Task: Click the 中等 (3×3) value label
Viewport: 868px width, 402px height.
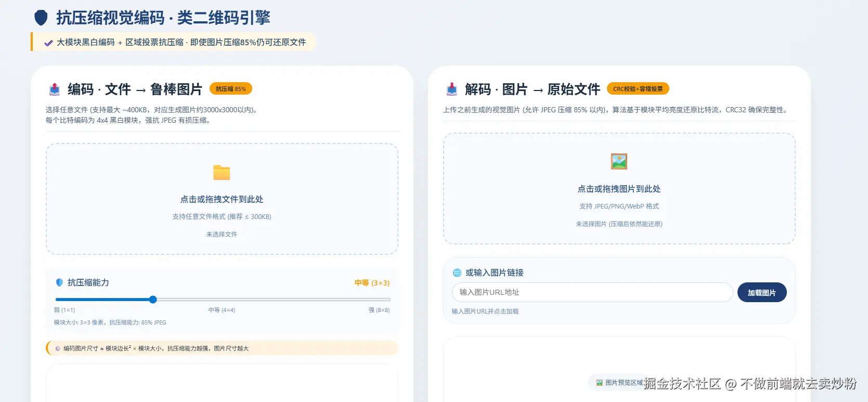Action: click(x=372, y=283)
